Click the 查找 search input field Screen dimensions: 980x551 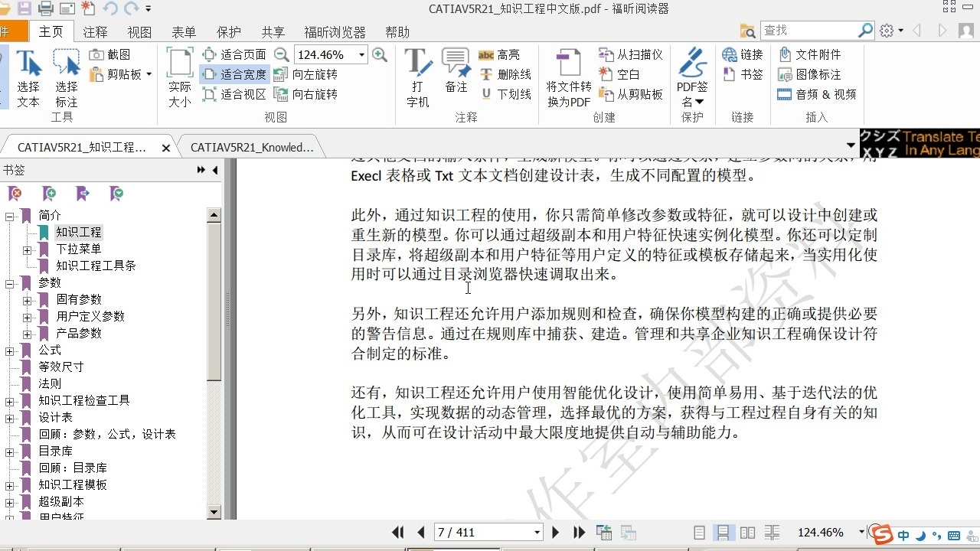tap(808, 31)
